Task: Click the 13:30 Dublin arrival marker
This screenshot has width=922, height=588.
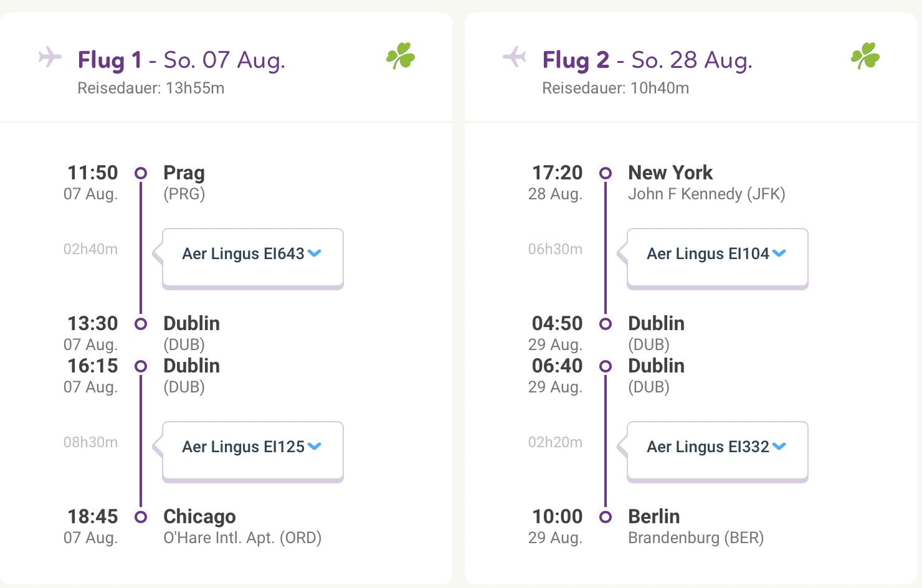Action: pos(141,323)
